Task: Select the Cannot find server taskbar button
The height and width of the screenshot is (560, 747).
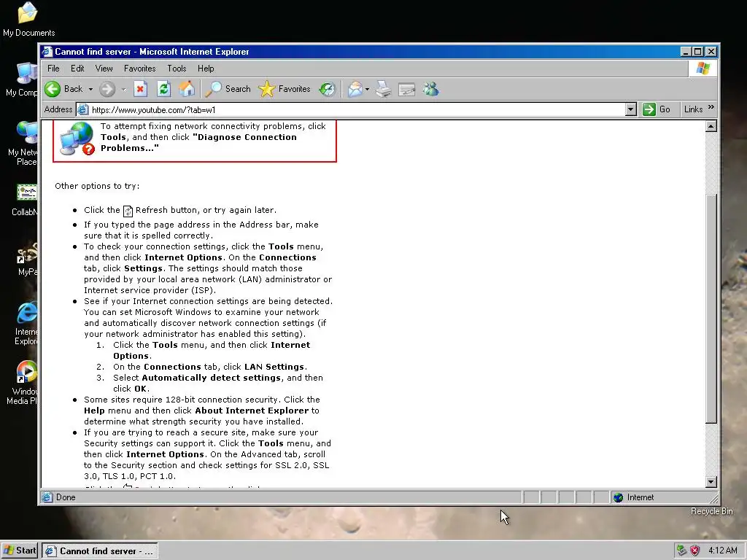Action: [x=99, y=551]
